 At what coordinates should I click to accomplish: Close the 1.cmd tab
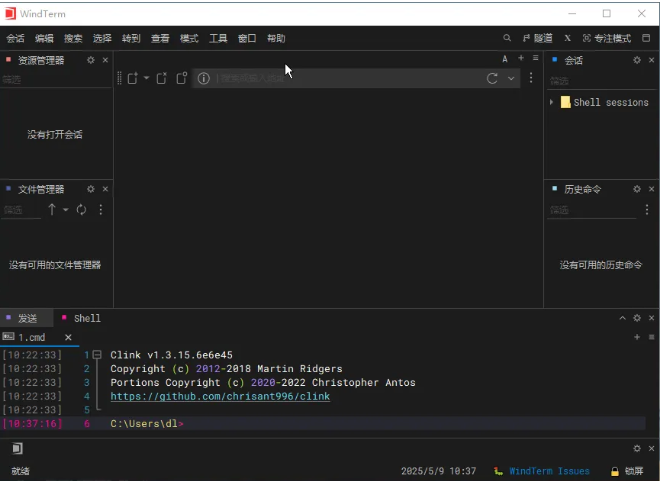click(68, 337)
